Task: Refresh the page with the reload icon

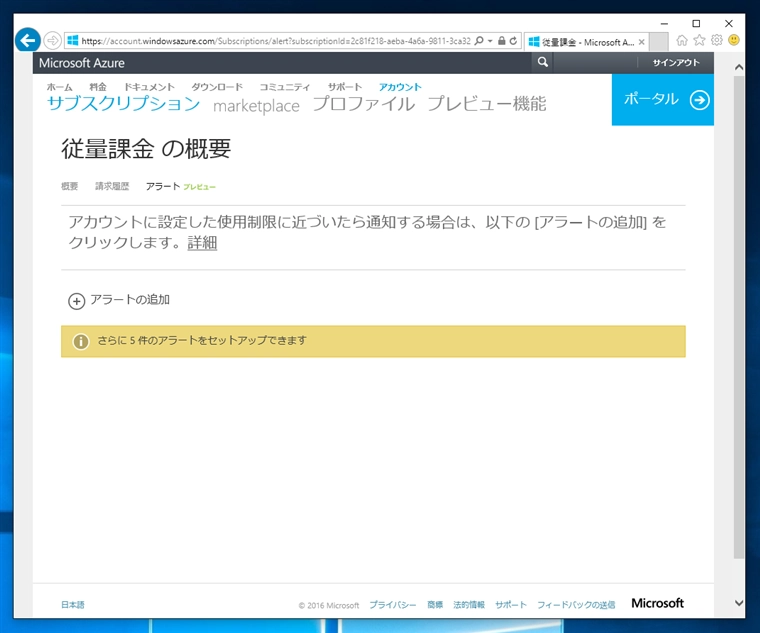Action: click(x=513, y=41)
